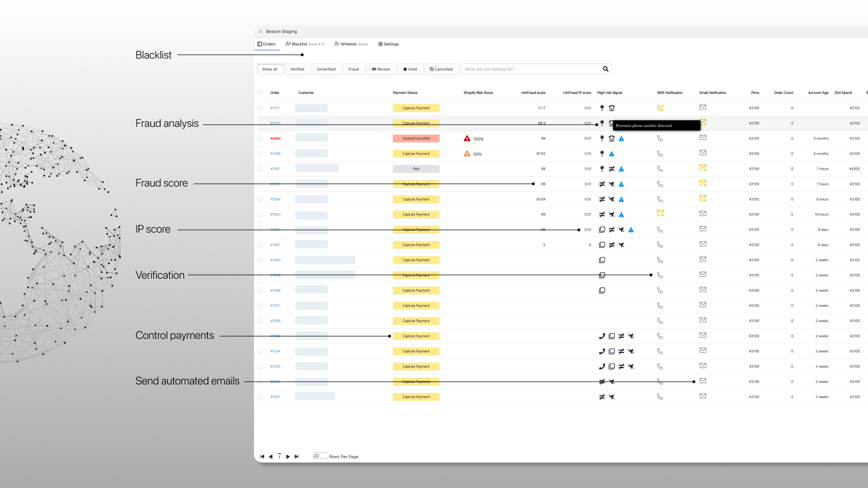Open the Orders tab
The width and height of the screenshot is (868, 488).
(266, 44)
